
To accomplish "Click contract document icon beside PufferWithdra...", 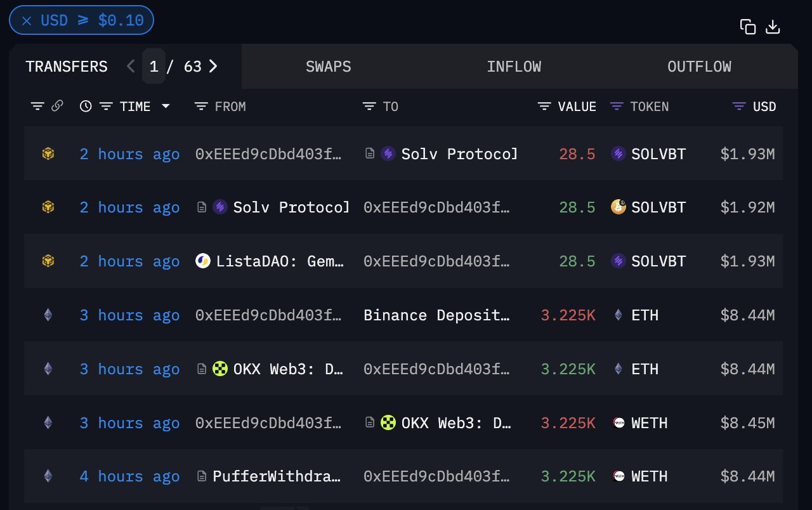I will tap(202, 476).
